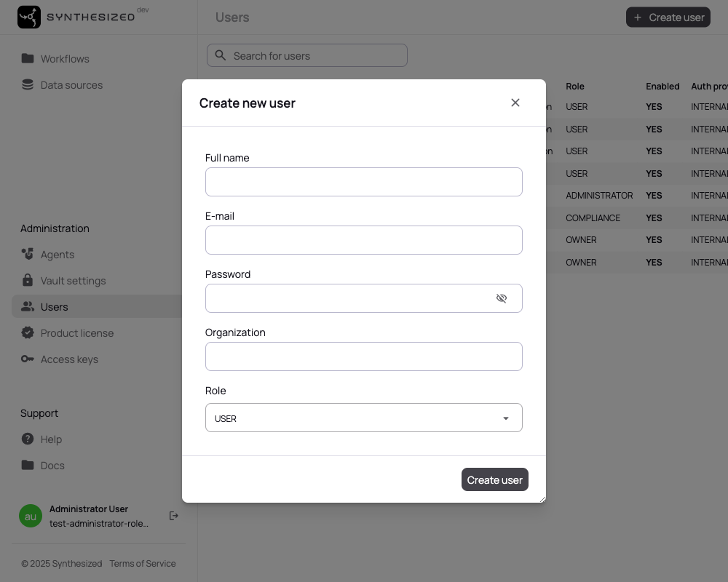Focus the Full name input field
Image resolution: width=728 pixels, height=582 pixels.
coord(363,182)
